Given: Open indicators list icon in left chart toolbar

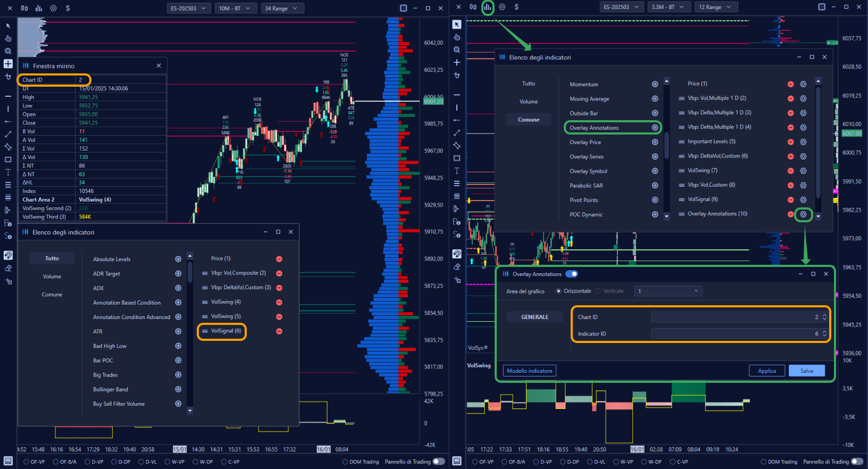Looking at the screenshot, I should (x=39, y=8).
